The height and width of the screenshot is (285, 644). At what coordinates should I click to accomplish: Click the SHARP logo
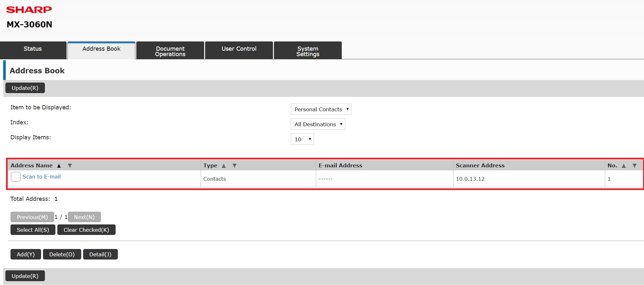pos(29,10)
